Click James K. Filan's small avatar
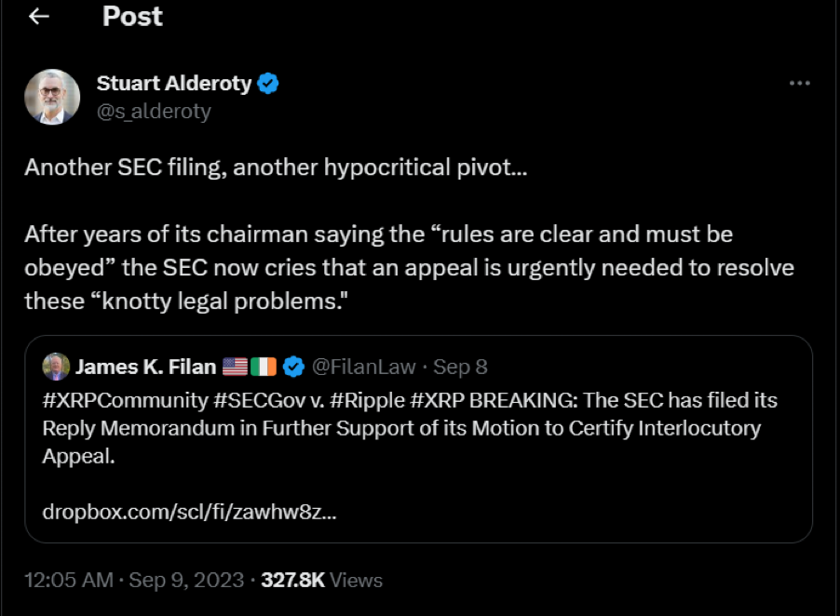The height and width of the screenshot is (616, 840). coord(56,367)
